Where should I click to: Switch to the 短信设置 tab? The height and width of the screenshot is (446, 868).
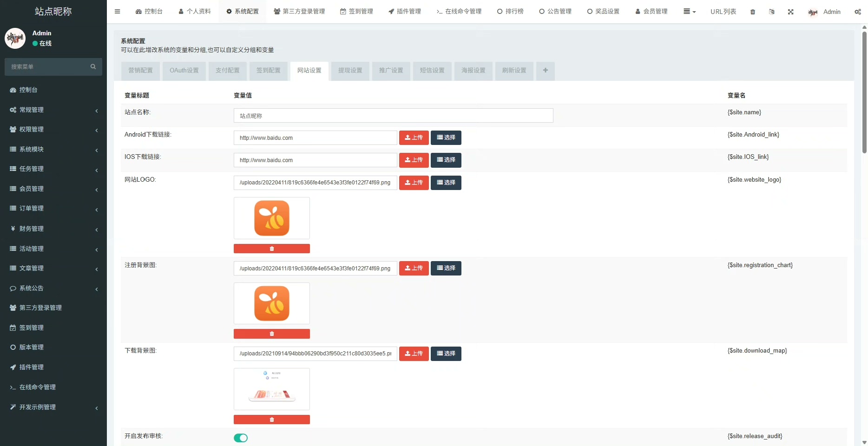[x=432, y=71]
